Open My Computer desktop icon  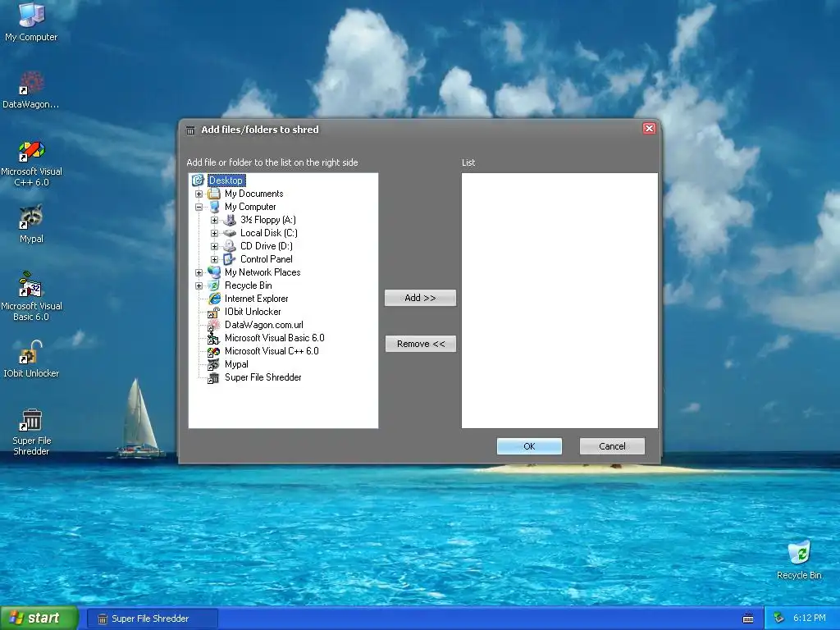pyautogui.click(x=31, y=21)
